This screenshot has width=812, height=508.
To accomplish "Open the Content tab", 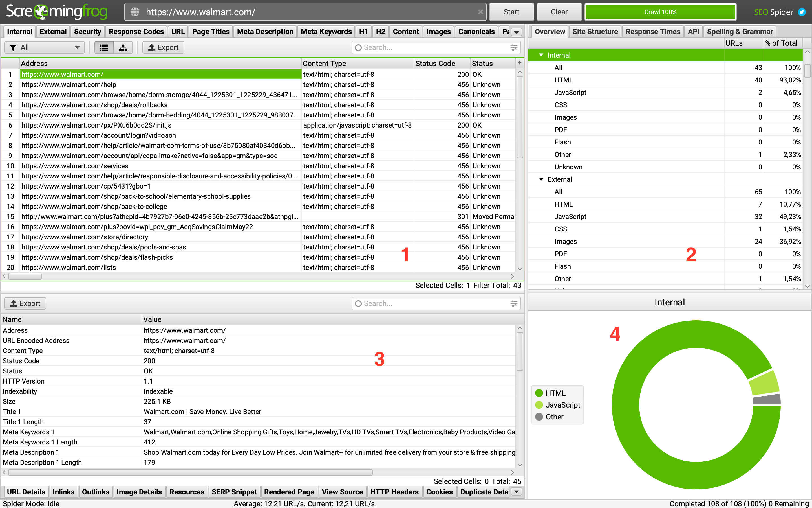I will pos(406,32).
